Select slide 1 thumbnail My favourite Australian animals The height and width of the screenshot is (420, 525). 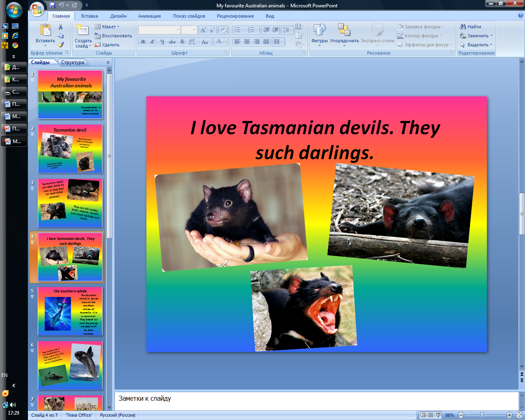(x=70, y=94)
